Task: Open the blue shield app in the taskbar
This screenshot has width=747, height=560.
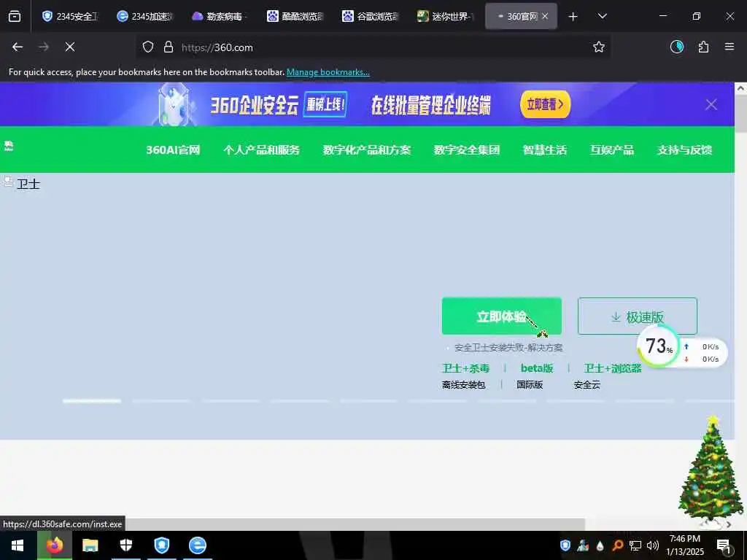Action: tap(162, 545)
